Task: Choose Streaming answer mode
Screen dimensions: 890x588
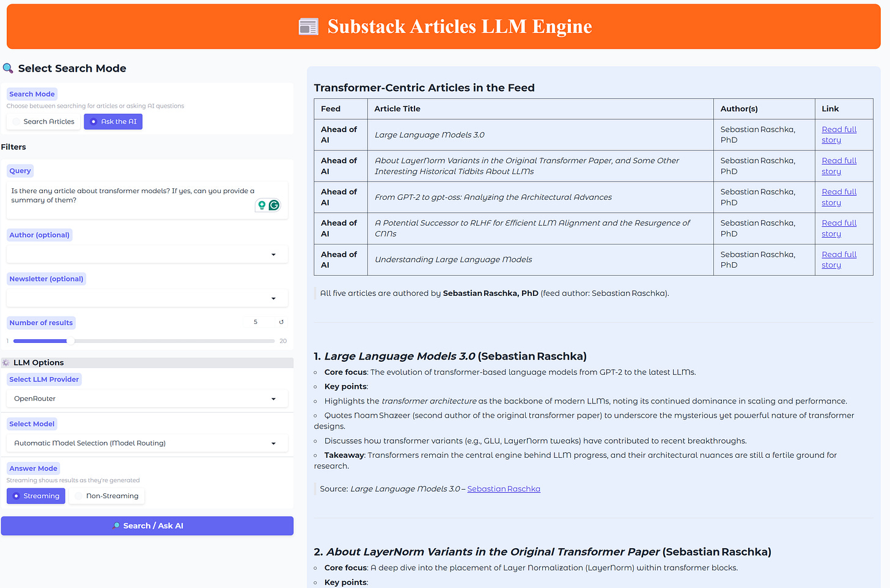Action: pyautogui.click(x=36, y=496)
